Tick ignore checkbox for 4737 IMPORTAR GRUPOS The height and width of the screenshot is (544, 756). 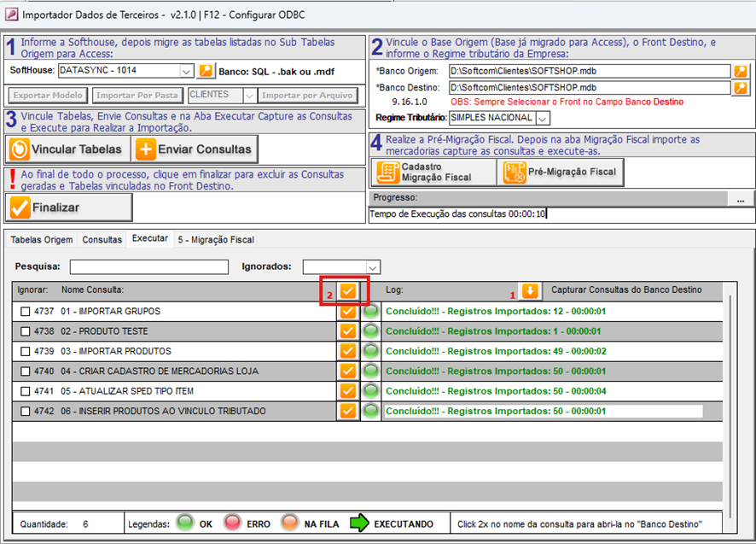25,312
